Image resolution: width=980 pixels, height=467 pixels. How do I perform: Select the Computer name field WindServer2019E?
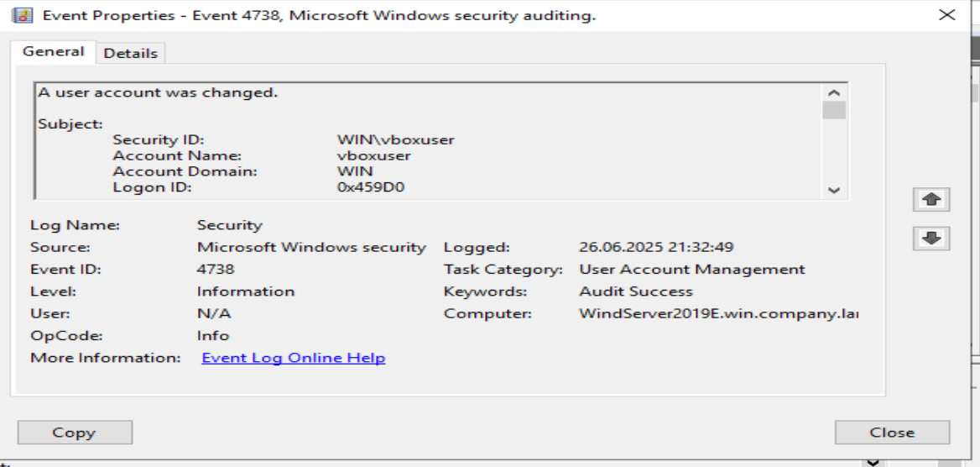(x=717, y=313)
